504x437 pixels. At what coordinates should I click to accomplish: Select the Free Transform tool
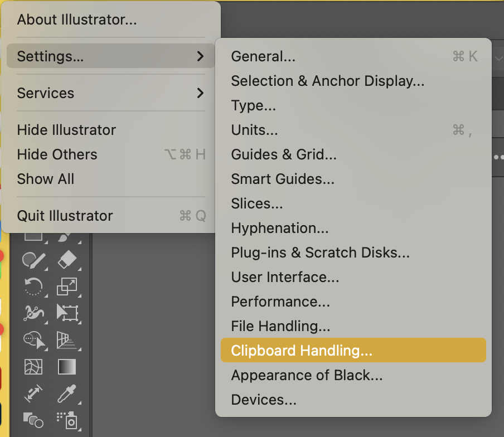click(x=67, y=313)
